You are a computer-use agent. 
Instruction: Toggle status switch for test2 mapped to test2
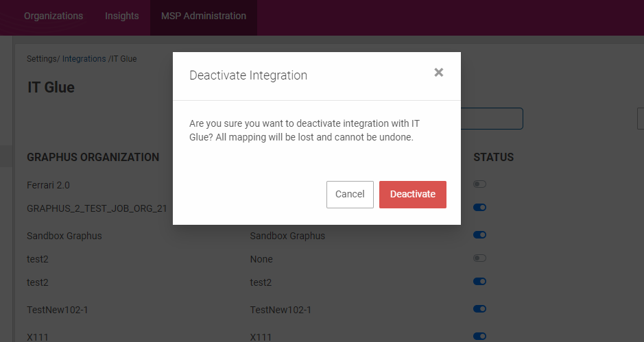click(x=479, y=281)
